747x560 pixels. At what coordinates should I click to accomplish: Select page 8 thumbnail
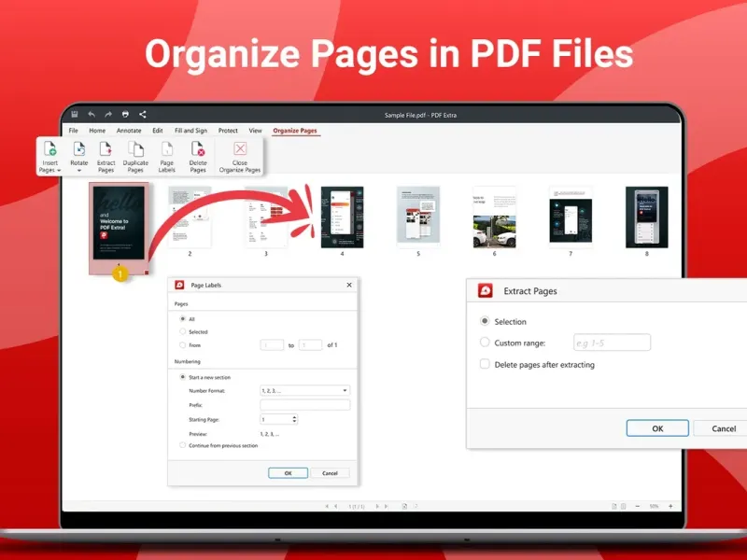coord(647,217)
